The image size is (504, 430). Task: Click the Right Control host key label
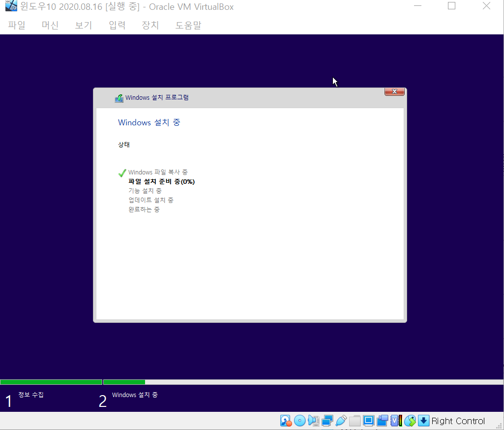[x=458, y=421]
